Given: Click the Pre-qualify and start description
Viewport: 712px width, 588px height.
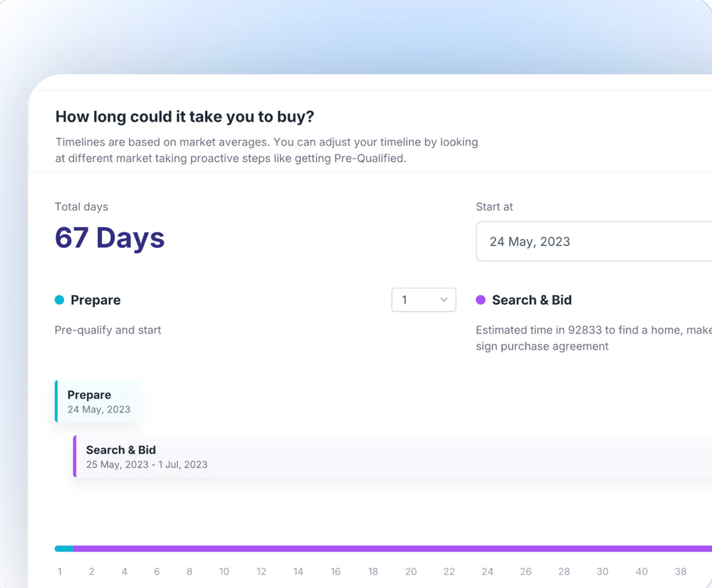Looking at the screenshot, I should (108, 330).
